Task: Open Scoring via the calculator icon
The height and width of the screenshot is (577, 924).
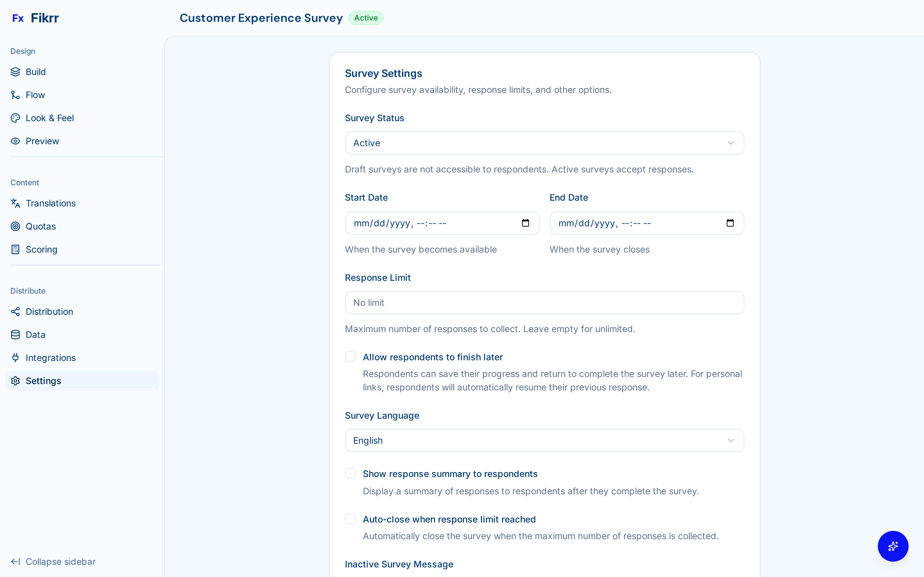Action: [15, 249]
